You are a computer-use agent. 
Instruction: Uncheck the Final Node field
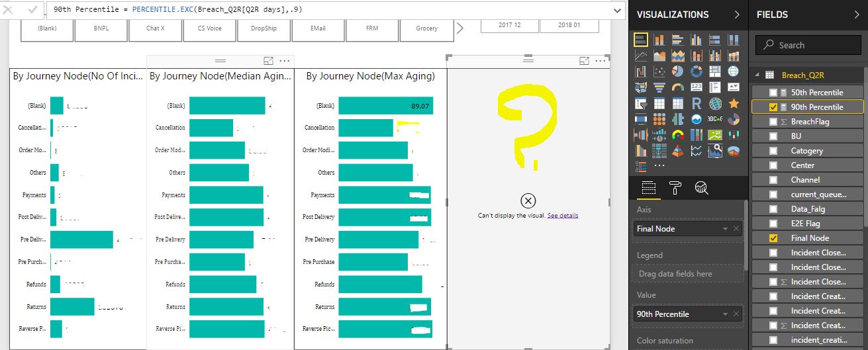(773, 238)
